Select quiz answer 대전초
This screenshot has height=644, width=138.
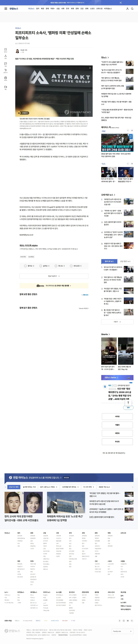pyautogui.click(x=117, y=433)
